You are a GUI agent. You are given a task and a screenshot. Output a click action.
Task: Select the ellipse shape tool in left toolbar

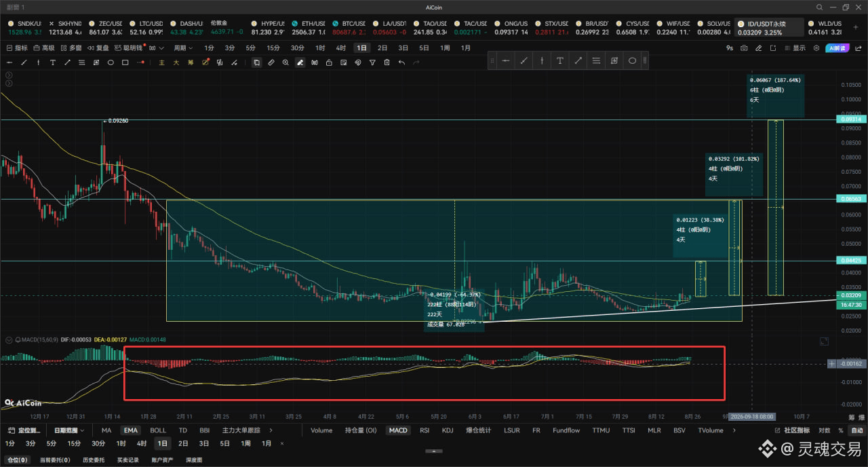(x=111, y=62)
